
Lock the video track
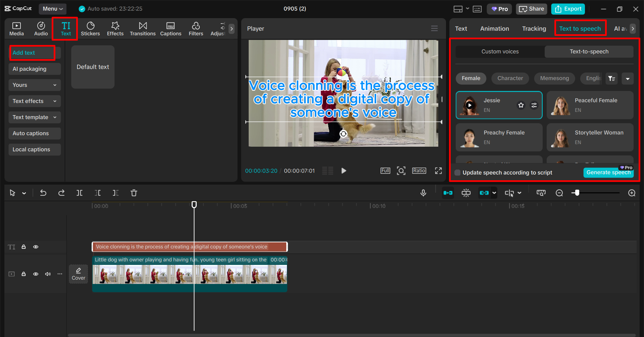[23, 274]
